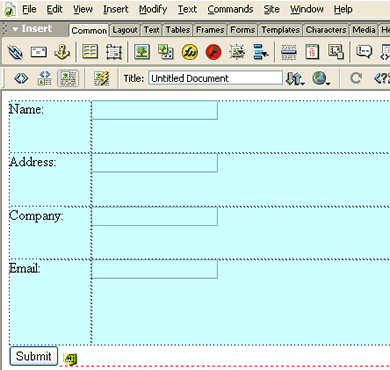This screenshot has height=370, width=390.
Task: Toggle Live Data View
Action: [x=101, y=78]
